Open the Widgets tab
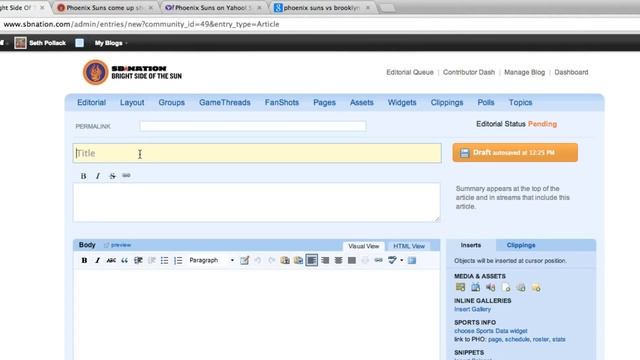This screenshot has width=640, height=360. pos(402,102)
